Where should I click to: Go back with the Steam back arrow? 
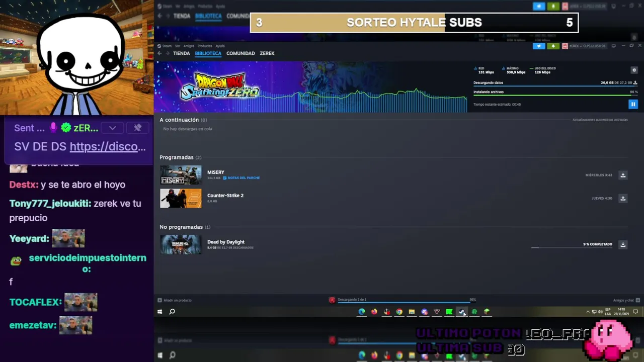pos(159,53)
